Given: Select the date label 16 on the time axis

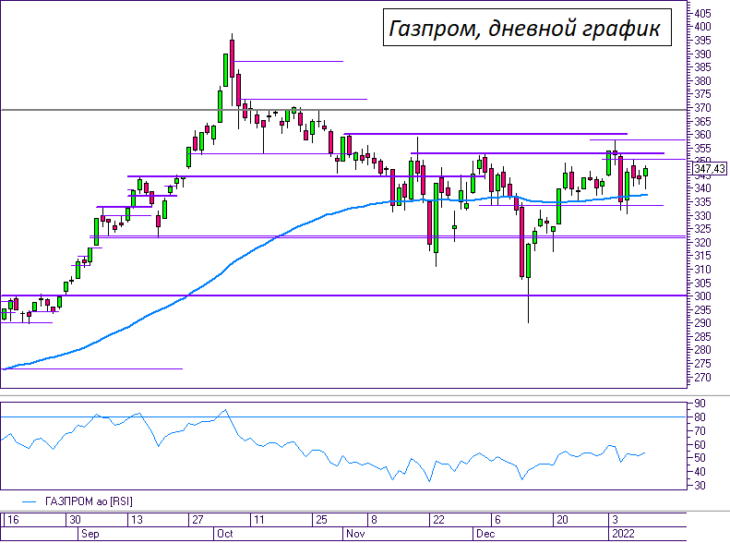Looking at the screenshot, I should (x=13, y=520).
